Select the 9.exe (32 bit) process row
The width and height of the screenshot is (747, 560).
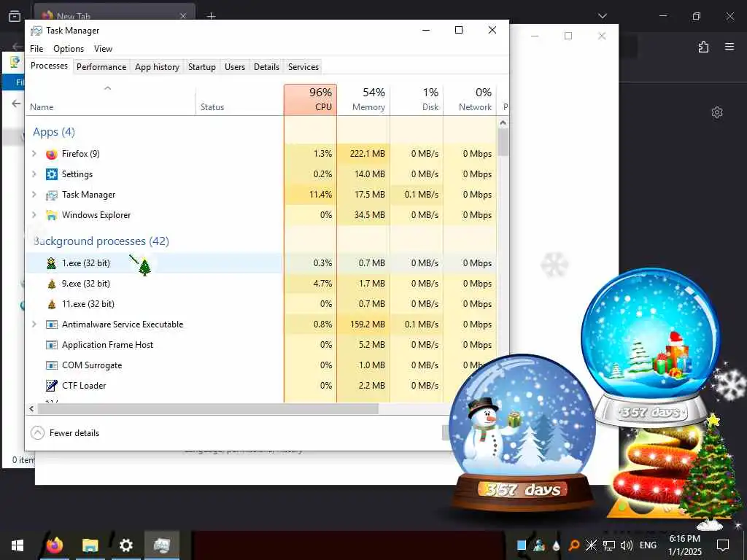point(261,284)
